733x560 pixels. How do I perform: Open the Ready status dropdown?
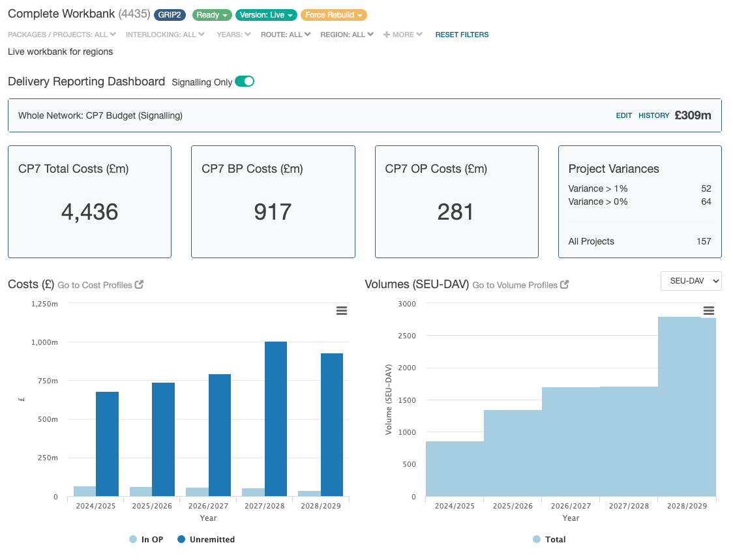tap(213, 15)
